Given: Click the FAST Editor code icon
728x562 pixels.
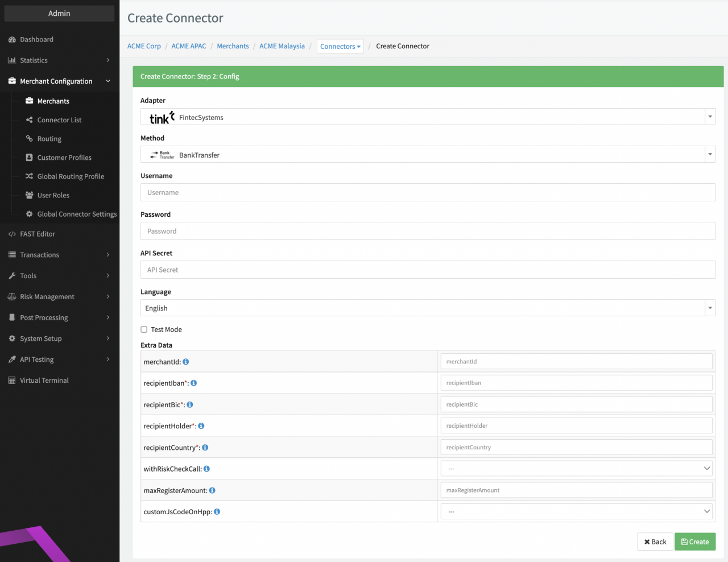Looking at the screenshot, I should 12,234.
